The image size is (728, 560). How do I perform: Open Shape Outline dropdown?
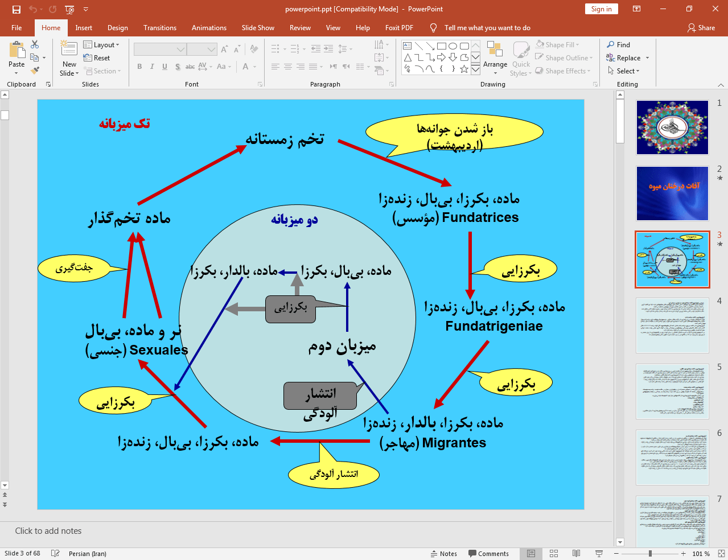tap(564, 57)
